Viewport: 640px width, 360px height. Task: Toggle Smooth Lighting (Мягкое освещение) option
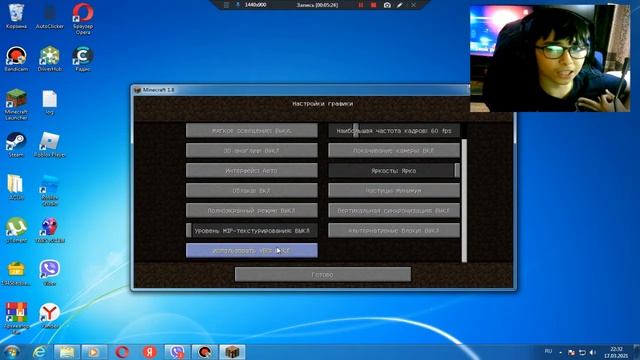251,131
